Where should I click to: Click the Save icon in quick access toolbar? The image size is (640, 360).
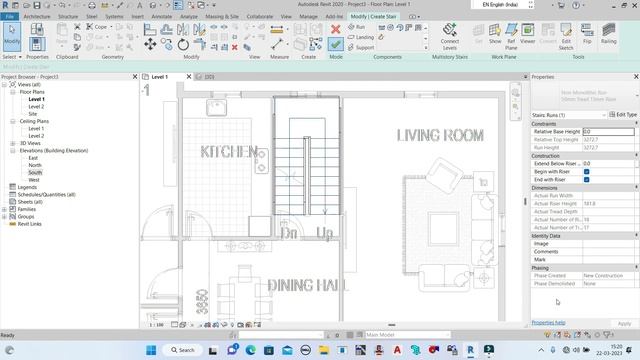pos(37,5)
